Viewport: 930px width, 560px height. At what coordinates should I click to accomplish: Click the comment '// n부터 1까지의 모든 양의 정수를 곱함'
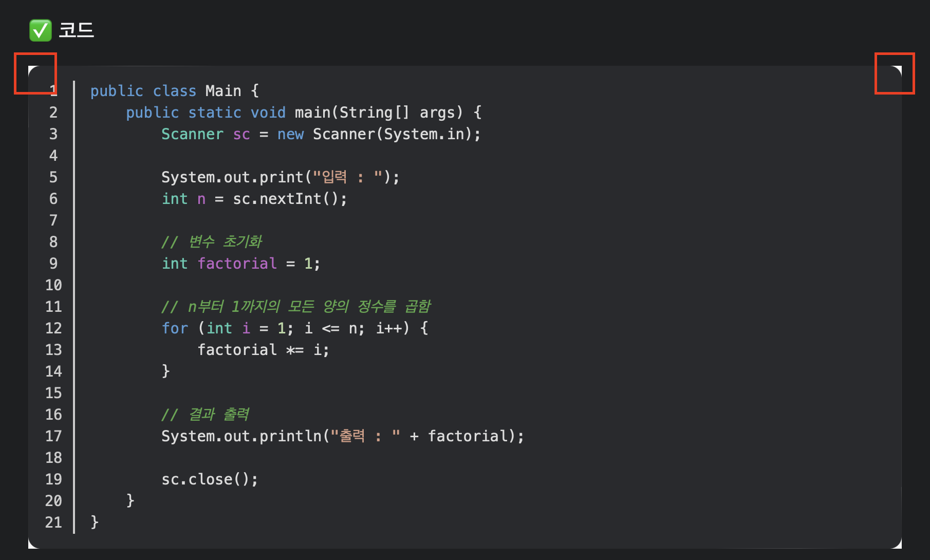click(296, 307)
